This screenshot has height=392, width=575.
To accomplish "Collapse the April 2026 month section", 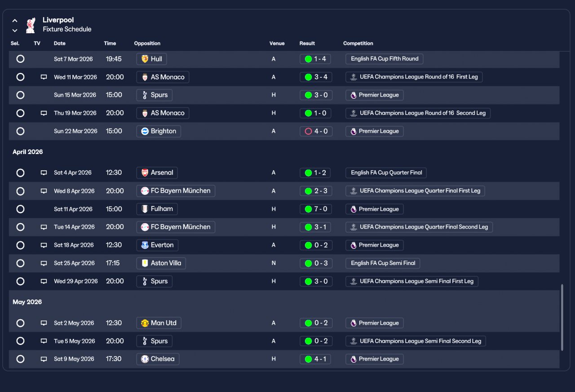I will 28,152.
